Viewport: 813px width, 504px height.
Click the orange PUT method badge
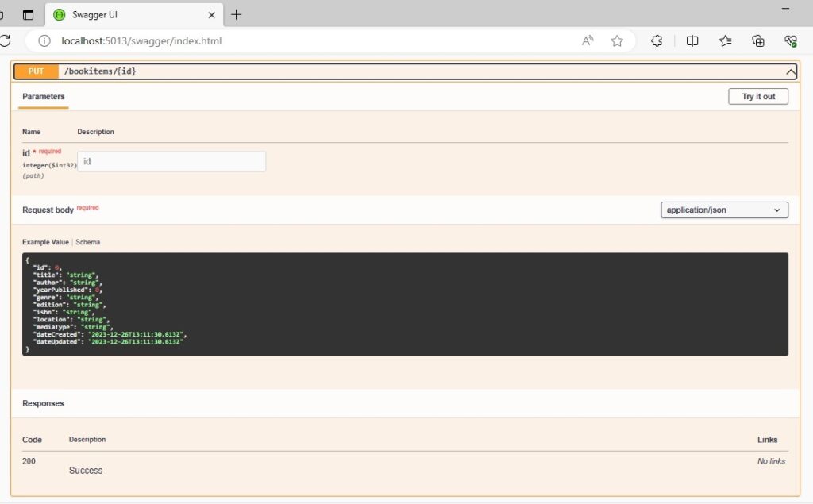click(37, 71)
